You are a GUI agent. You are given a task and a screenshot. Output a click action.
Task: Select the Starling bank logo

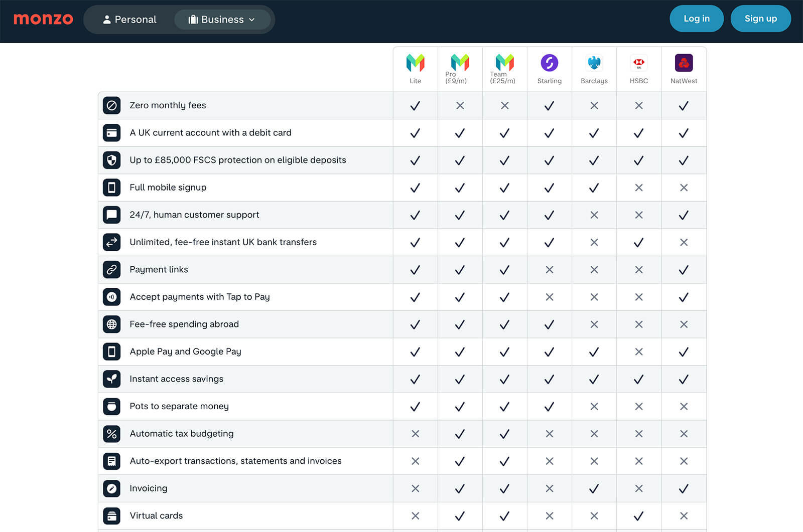pos(549,63)
